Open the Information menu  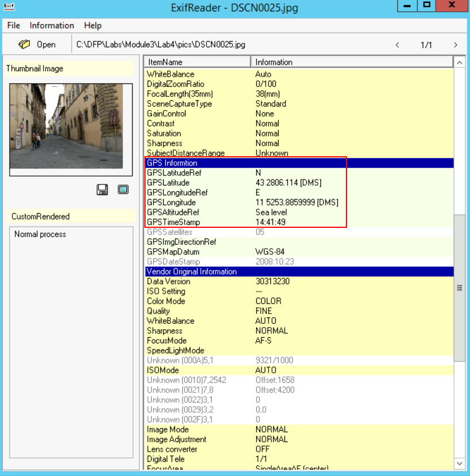click(52, 25)
